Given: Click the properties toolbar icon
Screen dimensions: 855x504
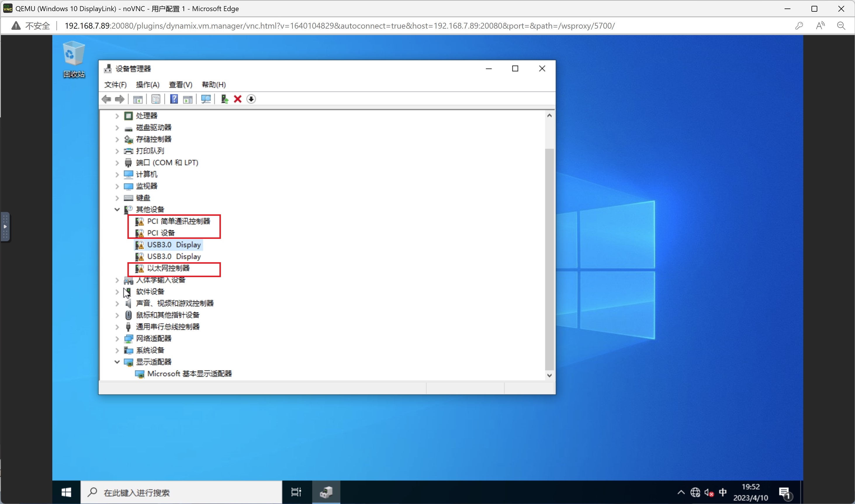Looking at the screenshot, I should point(156,99).
